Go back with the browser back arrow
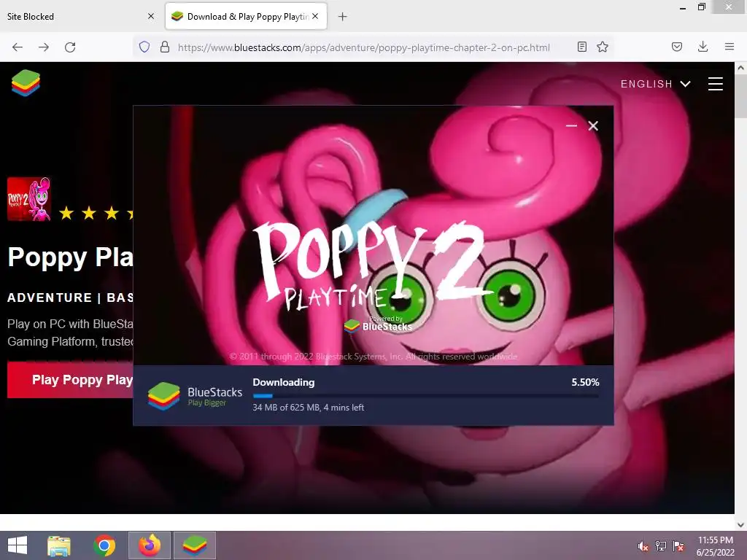 [18, 47]
